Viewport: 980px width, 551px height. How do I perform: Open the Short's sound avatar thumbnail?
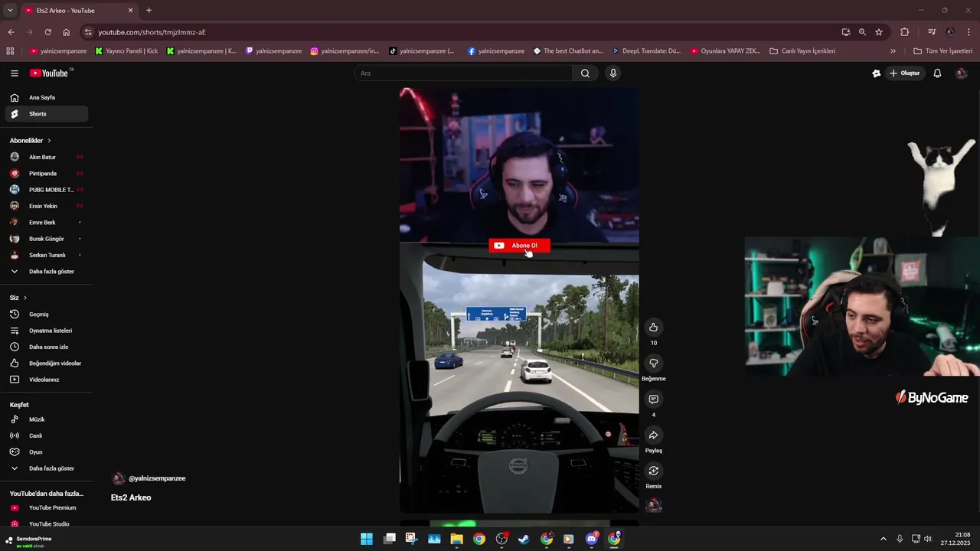click(653, 505)
